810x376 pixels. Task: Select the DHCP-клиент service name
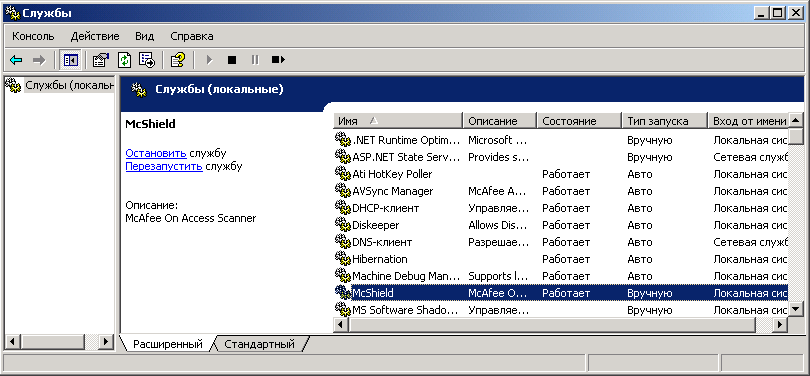385,208
